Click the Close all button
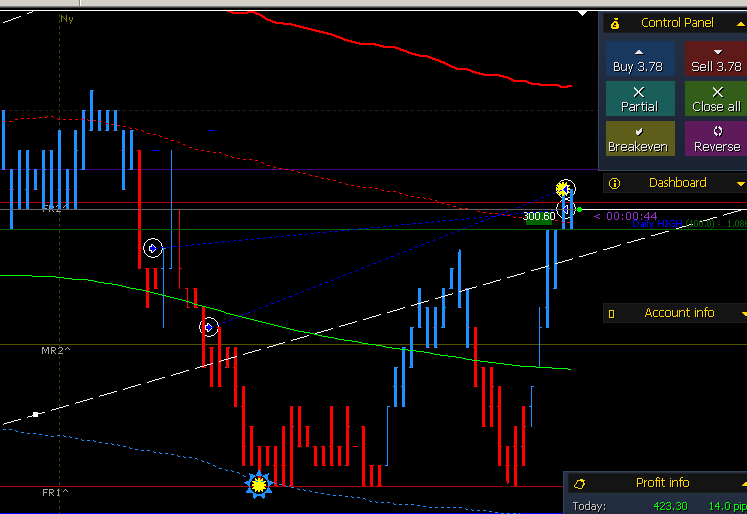This screenshot has height=514, width=747. tap(716, 99)
